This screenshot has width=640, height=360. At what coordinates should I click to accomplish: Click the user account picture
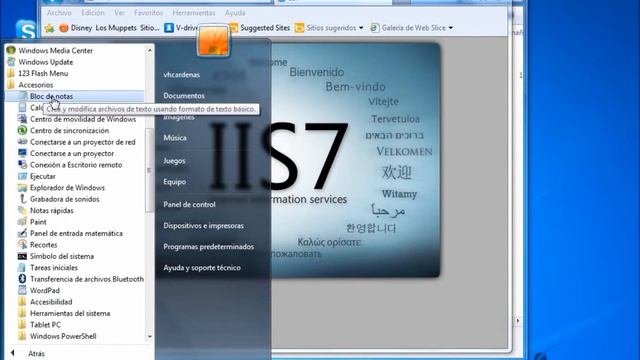coord(213,41)
